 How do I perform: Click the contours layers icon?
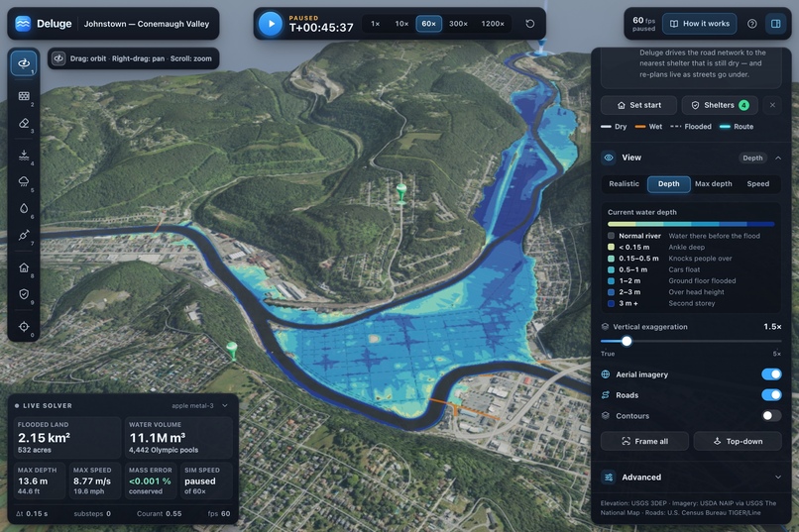pyautogui.click(x=606, y=415)
